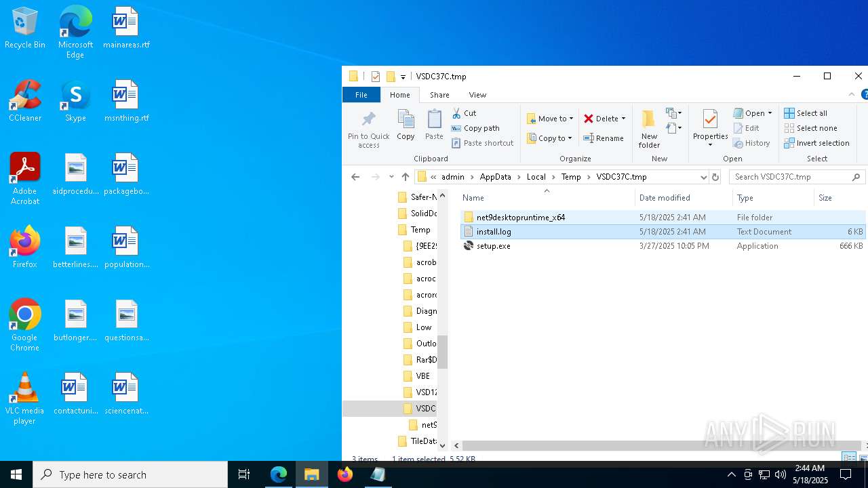Open the Delete dropdown arrow

623,119
